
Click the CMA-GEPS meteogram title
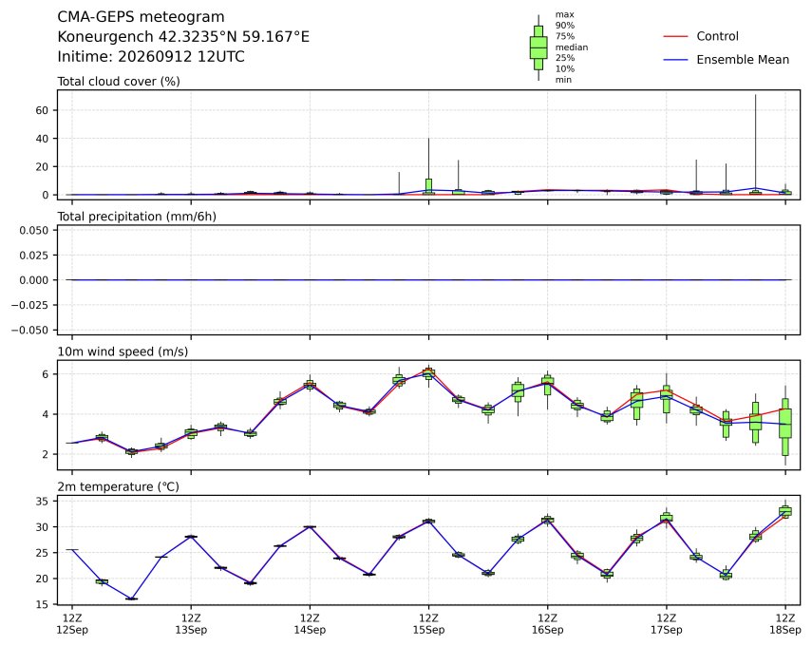click(x=141, y=17)
